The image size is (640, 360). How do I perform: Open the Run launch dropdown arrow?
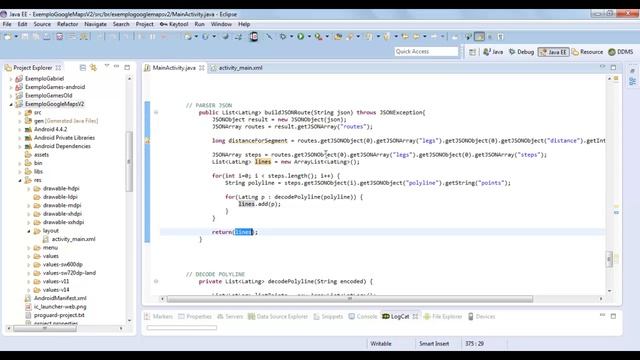(309, 37)
